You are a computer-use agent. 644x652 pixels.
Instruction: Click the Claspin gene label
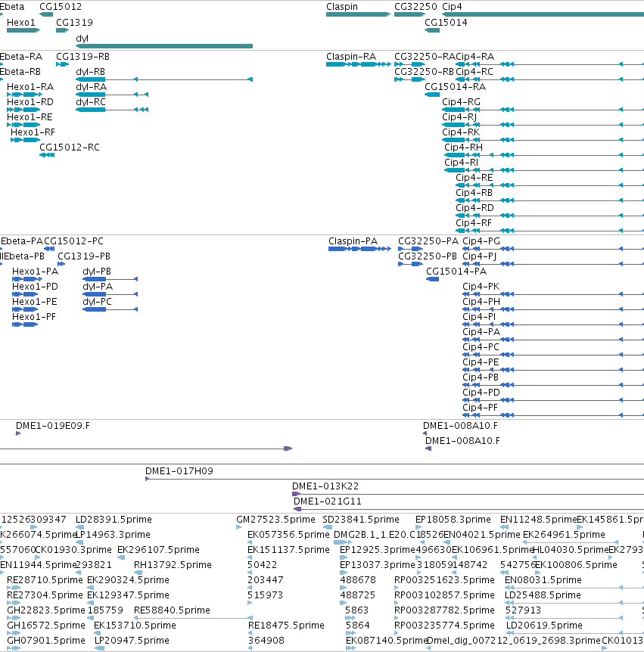(342, 7)
